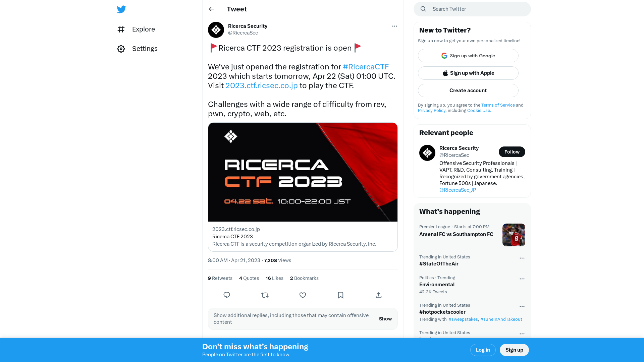
Task: Expand #hotpocketscooler trending topic options
Action: tap(522, 306)
